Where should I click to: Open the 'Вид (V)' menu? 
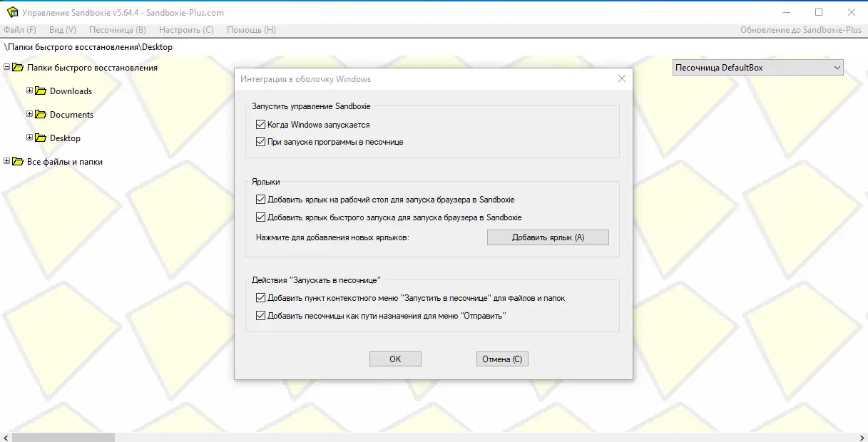[63, 30]
